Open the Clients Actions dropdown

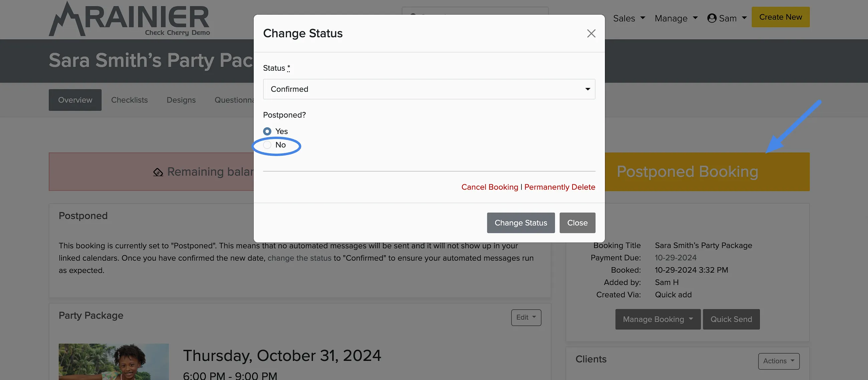coord(779,361)
